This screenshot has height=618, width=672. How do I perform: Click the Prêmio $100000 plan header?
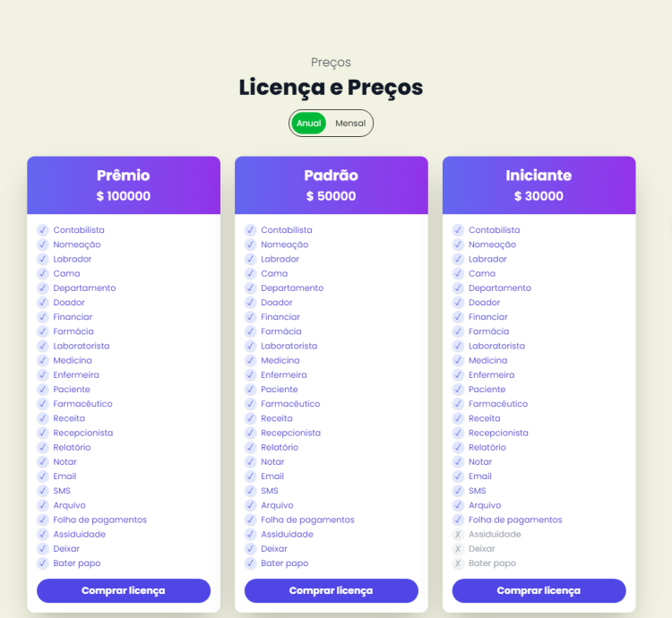(124, 185)
